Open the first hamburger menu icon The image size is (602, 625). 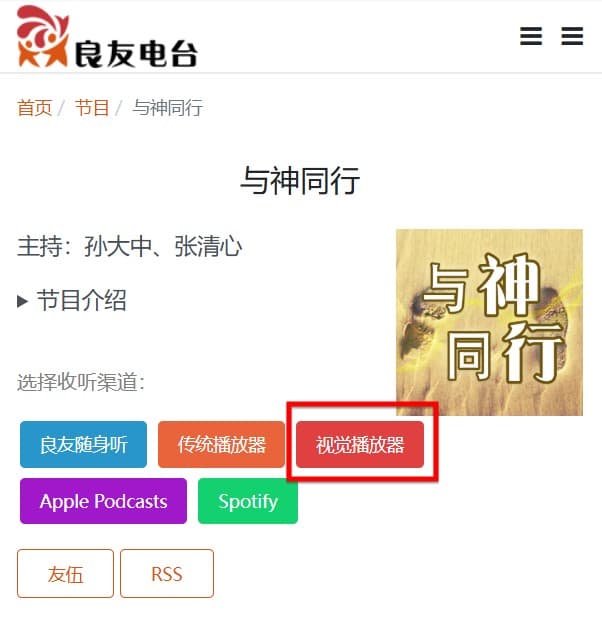coord(531,36)
